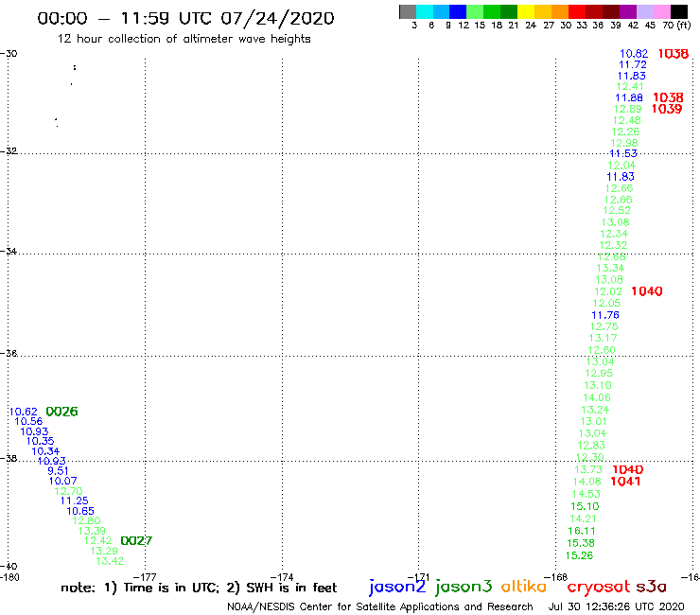The height and width of the screenshot is (615, 700).
Task: Click the wave height value 12.95
Action: point(599,374)
